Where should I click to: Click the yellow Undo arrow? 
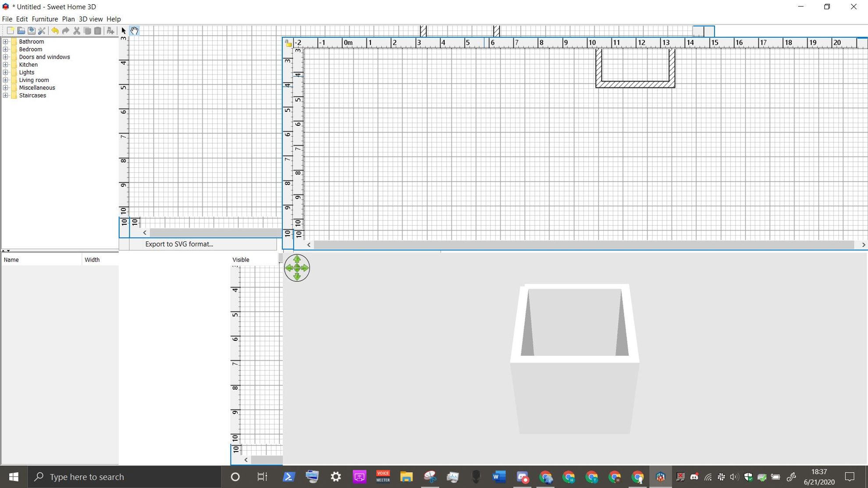pyautogui.click(x=55, y=31)
